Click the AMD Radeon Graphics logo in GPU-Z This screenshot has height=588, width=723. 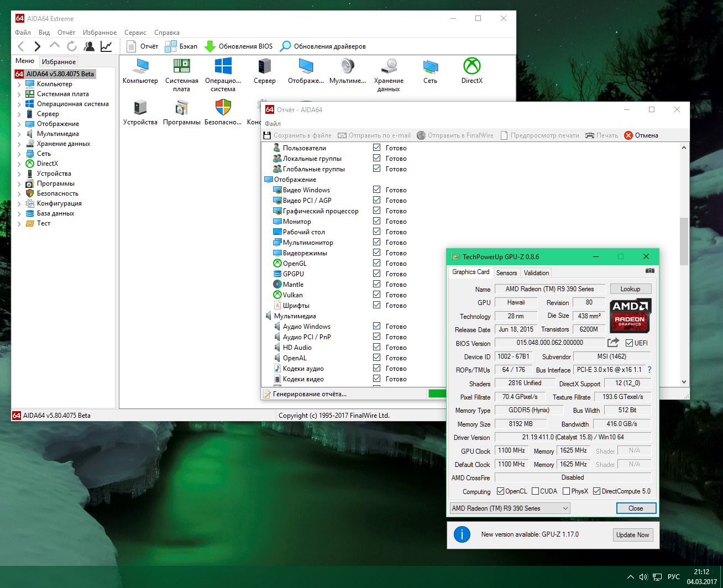point(631,316)
